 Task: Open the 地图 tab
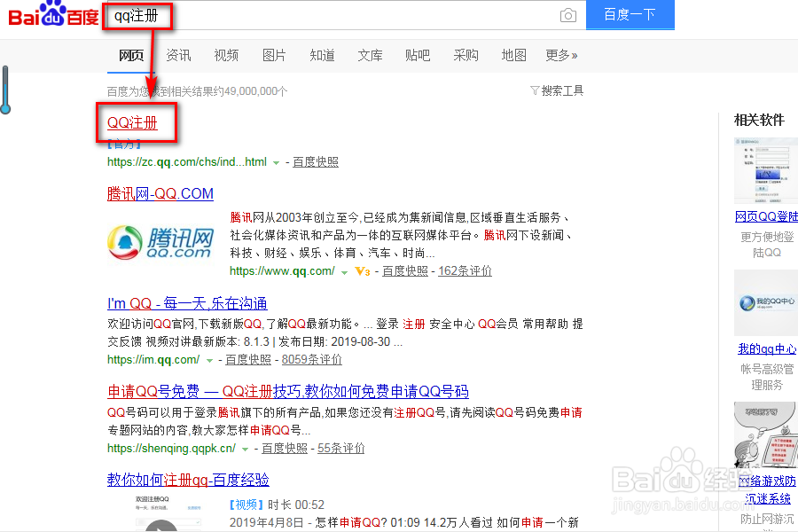(513, 55)
